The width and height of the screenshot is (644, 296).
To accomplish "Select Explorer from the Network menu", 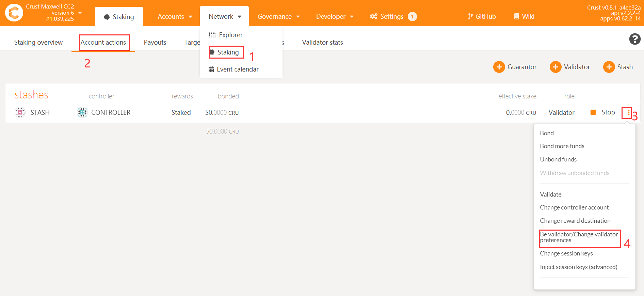I will pos(230,35).
